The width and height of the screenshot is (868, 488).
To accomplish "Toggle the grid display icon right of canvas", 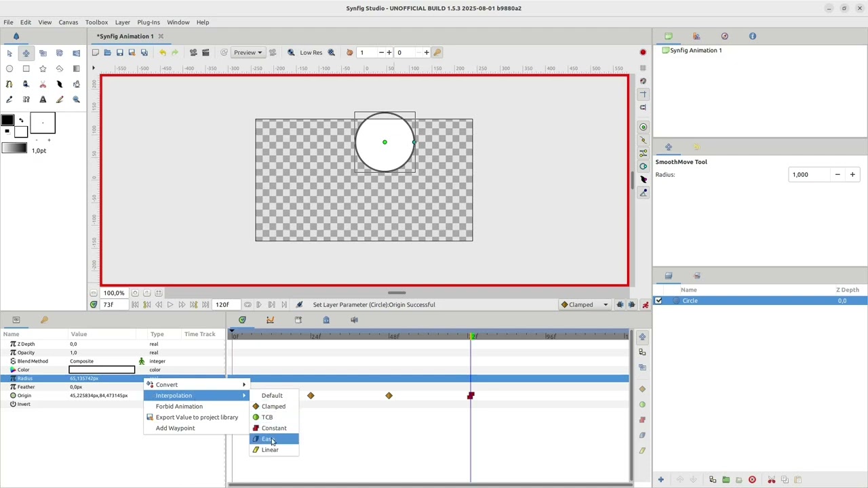I will click(643, 68).
